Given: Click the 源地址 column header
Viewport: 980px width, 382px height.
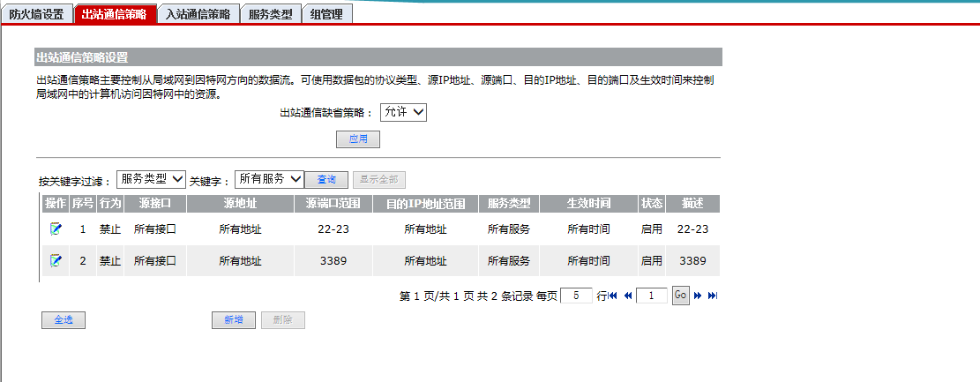Looking at the screenshot, I should point(240,204).
